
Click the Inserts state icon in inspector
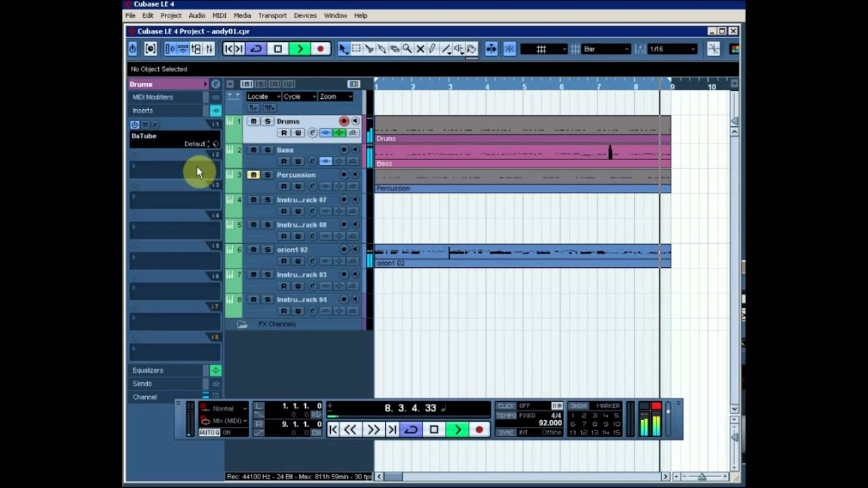216,110
